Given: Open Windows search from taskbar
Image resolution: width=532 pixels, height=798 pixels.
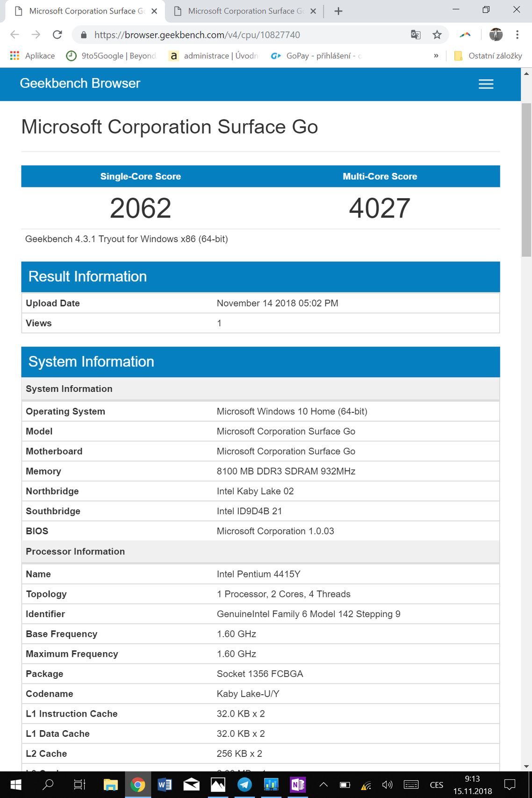Looking at the screenshot, I should (48, 784).
